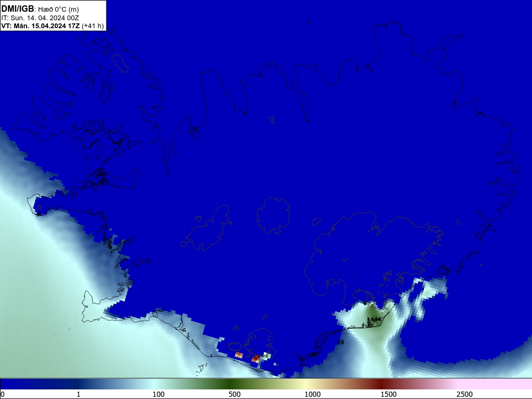Screen dimensions: 532x399
Task: Click the dark red section of the color bar
Action: point(381,384)
